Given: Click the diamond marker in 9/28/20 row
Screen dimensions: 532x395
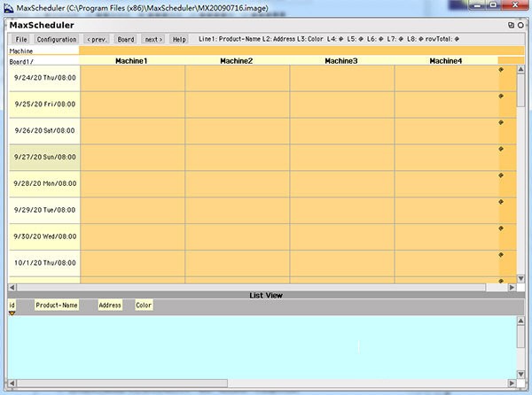Looking at the screenshot, I should click(501, 175).
